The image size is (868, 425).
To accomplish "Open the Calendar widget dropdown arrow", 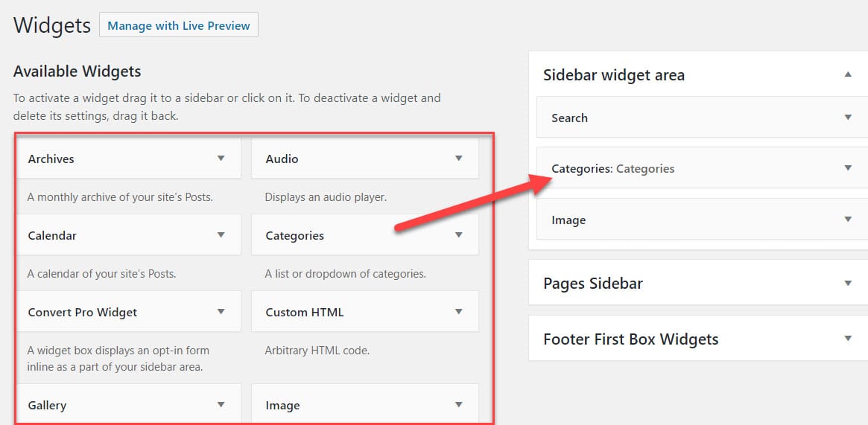I will pos(221,235).
